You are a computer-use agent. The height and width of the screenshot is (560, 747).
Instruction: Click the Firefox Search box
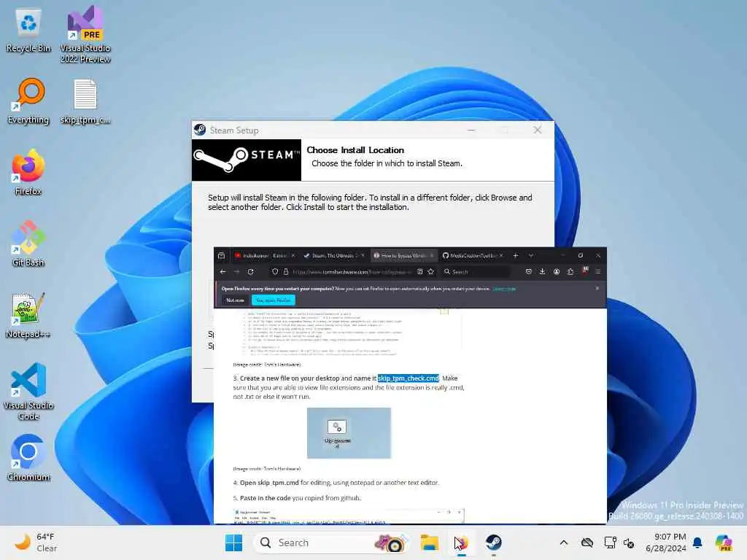pyautogui.click(x=474, y=271)
